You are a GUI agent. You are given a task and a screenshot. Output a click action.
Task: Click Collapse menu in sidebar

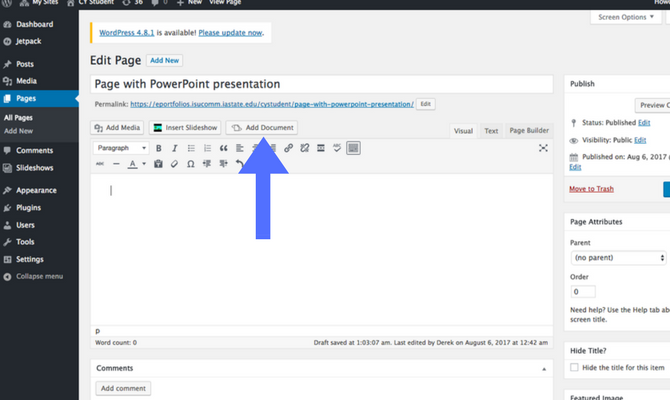click(39, 276)
